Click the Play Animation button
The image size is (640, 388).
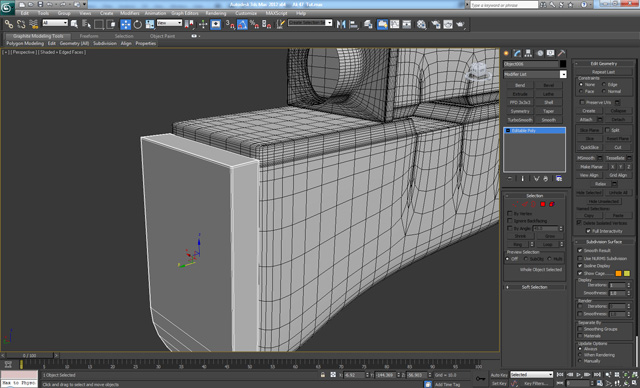pos(578,375)
